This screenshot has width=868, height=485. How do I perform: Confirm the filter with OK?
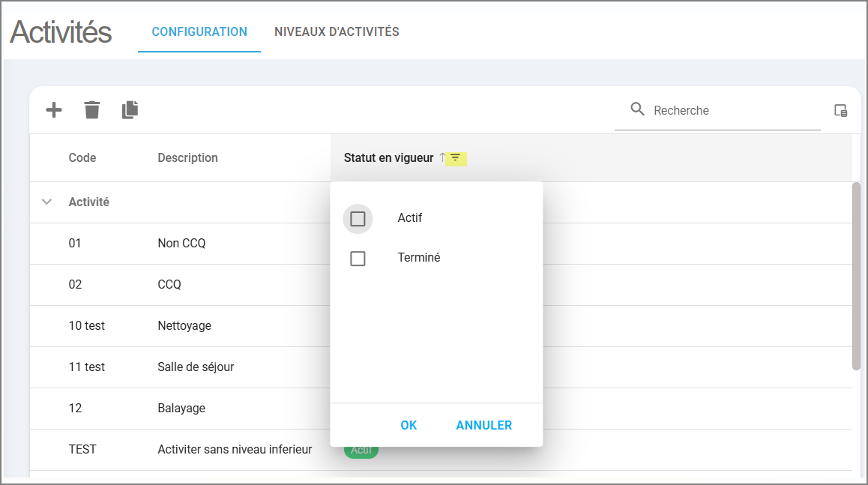click(x=409, y=425)
